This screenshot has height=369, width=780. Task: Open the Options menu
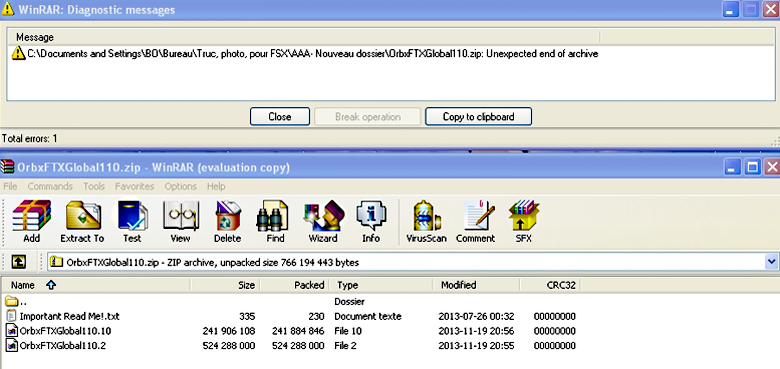[181, 186]
